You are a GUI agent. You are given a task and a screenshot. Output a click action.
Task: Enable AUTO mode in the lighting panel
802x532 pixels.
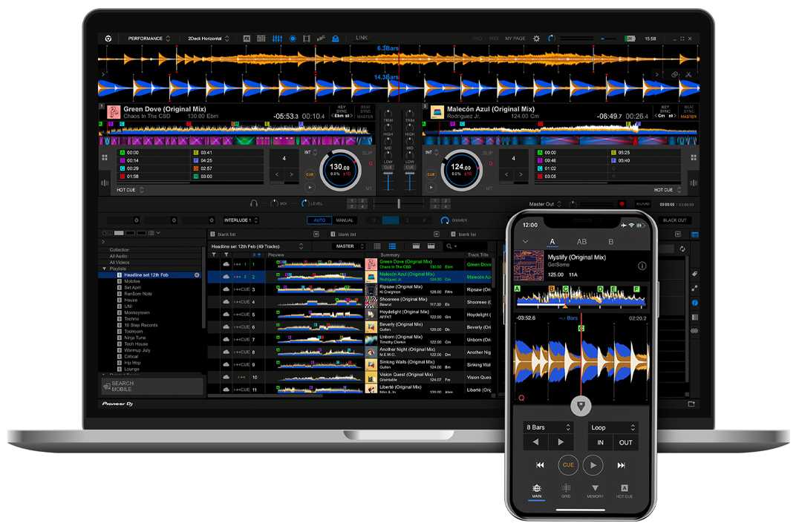pyautogui.click(x=319, y=220)
